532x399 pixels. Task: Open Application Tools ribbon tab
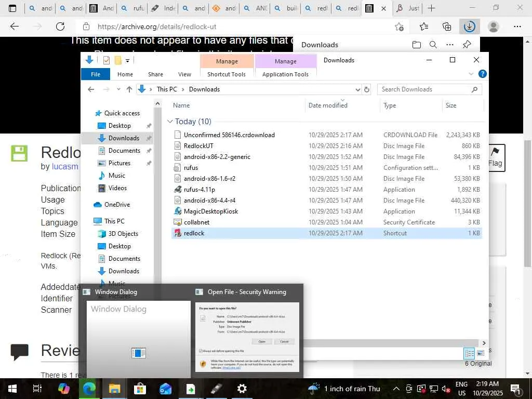click(285, 74)
